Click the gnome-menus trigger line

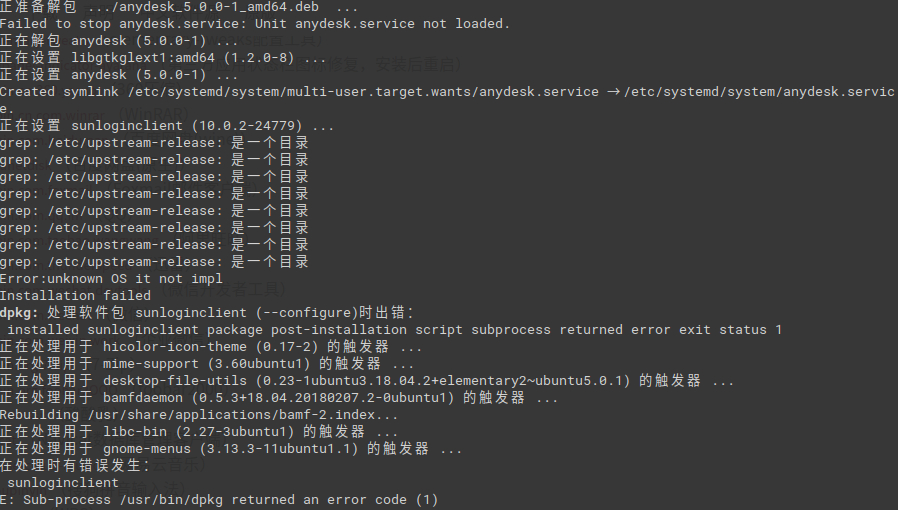[230, 449]
